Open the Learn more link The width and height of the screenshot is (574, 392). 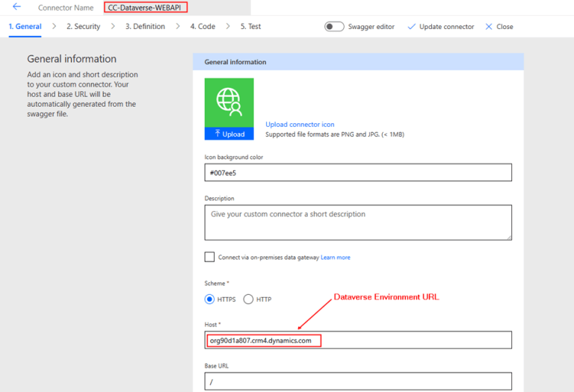(336, 258)
